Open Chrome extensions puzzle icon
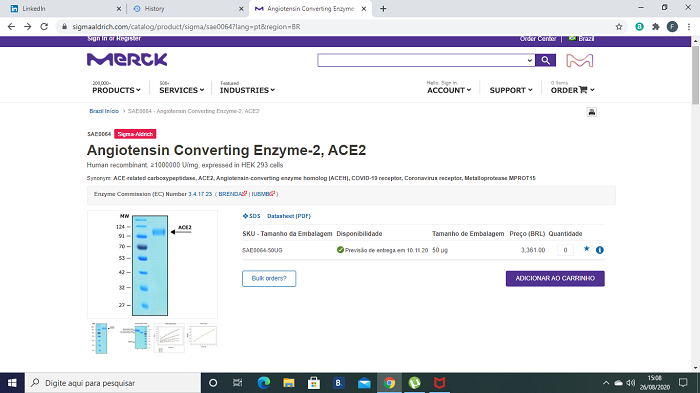The image size is (700, 393). click(x=656, y=27)
